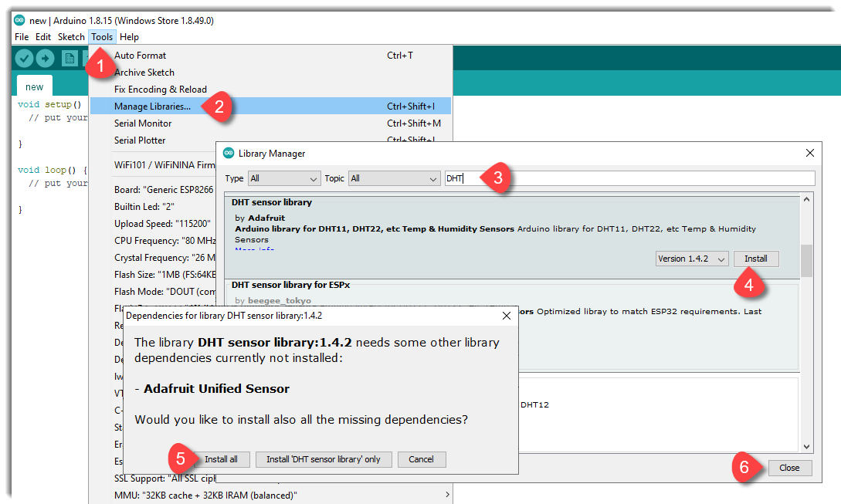This screenshot has width=841, height=504.
Task: Select the 'DHT sensor library' title text
Action: pyautogui.click(x=271, y=202)
